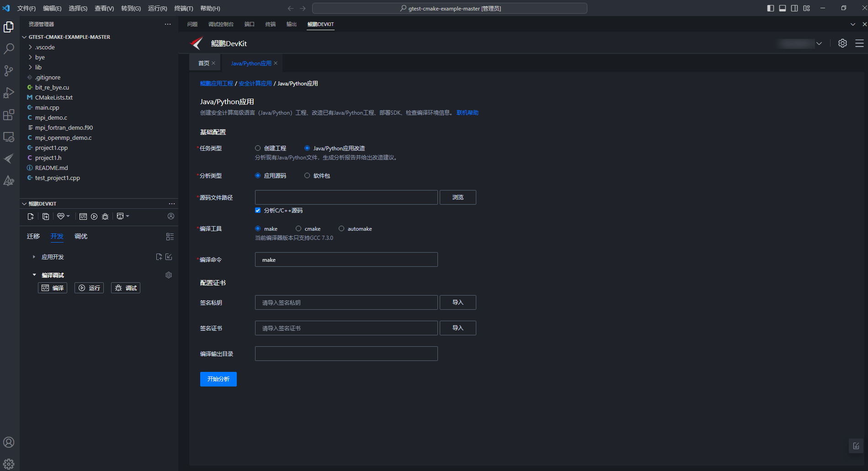
Task: Open the heart icon dropdown arrow
Action: [68, 216]
